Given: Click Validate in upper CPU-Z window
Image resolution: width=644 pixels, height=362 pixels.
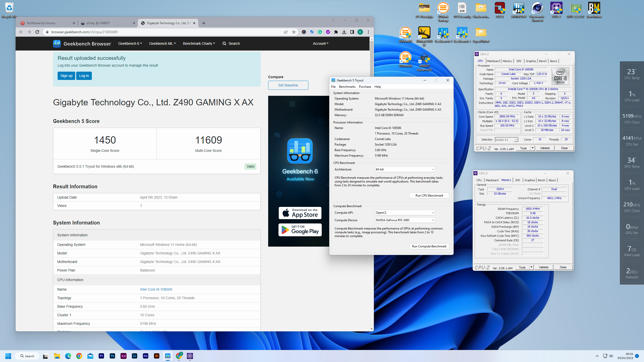Looking at the screenshot, I should click(x=545, y=148).
